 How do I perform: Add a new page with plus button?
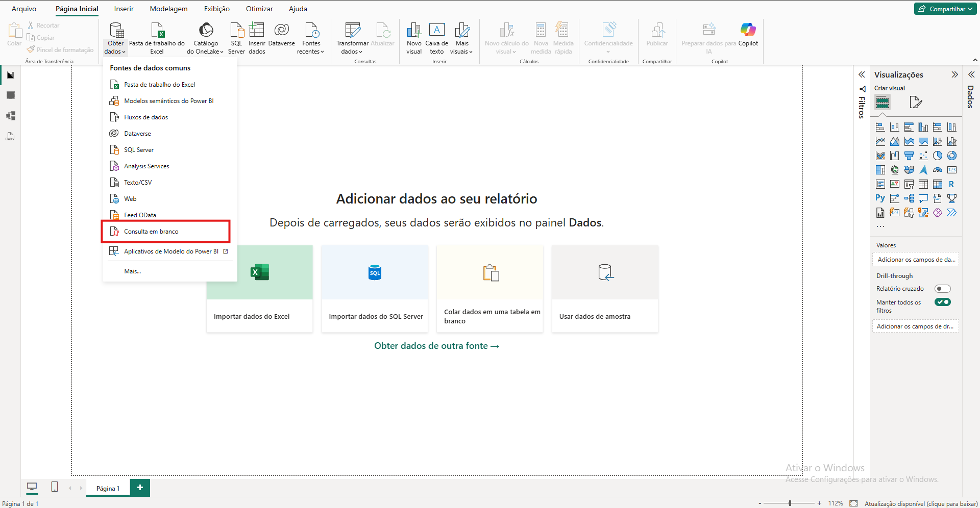pos(140,488)
